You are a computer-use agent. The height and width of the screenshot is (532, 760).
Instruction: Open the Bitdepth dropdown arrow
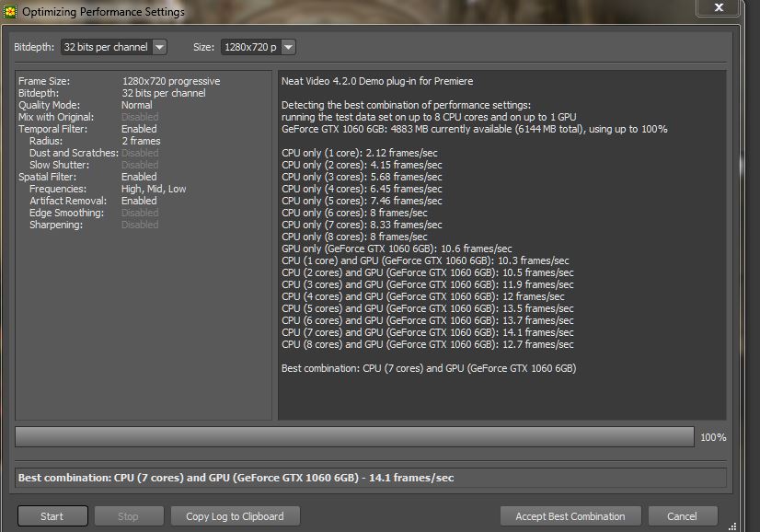(x=159, y=47)
